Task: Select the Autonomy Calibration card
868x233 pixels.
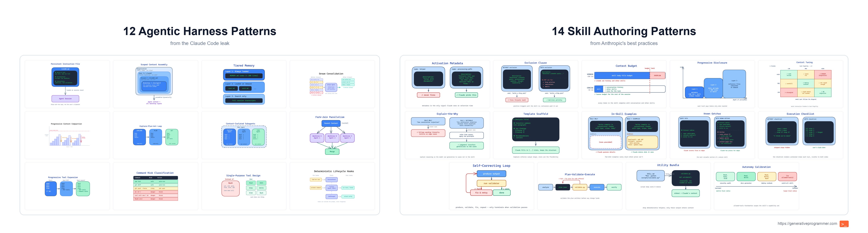Action: click(756, 186)
